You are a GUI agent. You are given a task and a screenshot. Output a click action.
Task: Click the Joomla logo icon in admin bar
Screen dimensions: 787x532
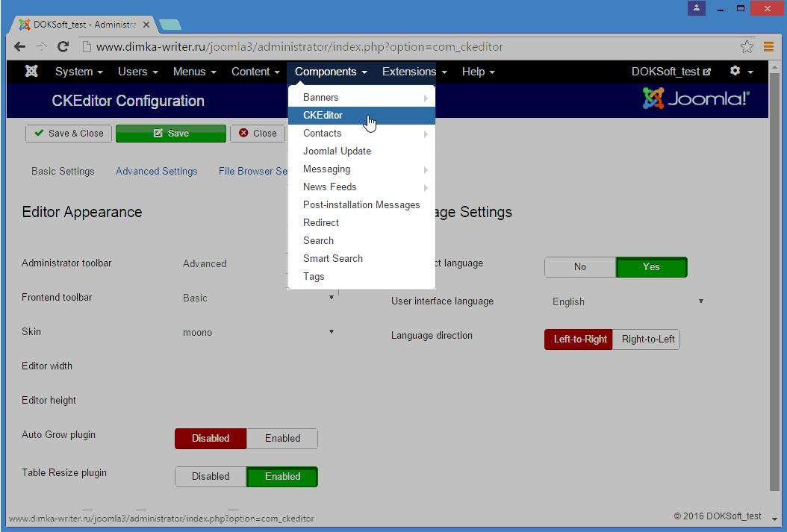[x=31, y=72]
